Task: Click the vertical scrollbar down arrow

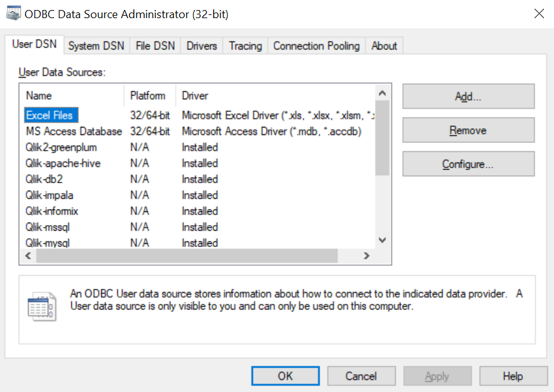Action: pyautogui.click(x=382, y=240)
